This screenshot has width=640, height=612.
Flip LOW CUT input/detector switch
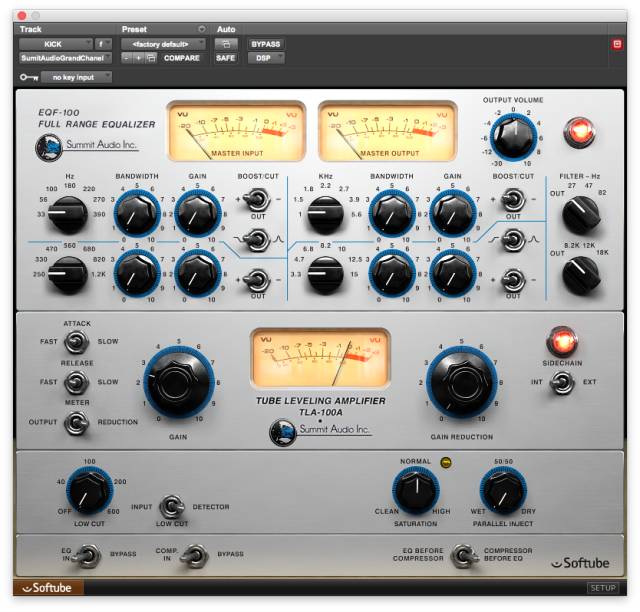[x=172, y=507]
